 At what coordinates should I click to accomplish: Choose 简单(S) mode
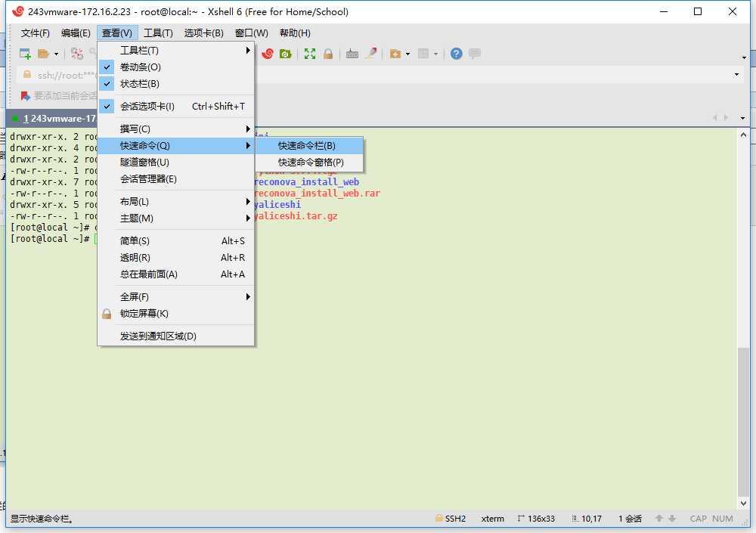point(176,241)
